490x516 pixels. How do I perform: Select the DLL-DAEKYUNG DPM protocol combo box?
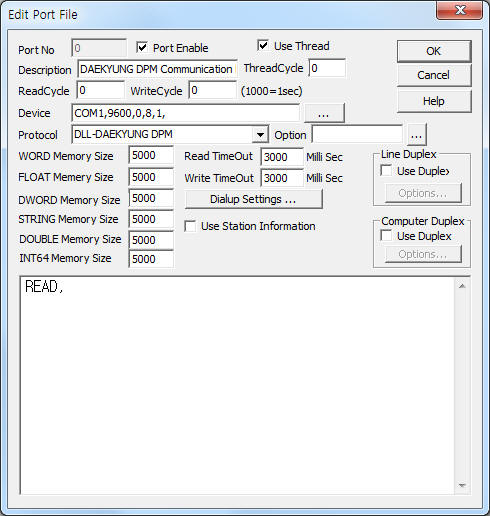point(170,135)
